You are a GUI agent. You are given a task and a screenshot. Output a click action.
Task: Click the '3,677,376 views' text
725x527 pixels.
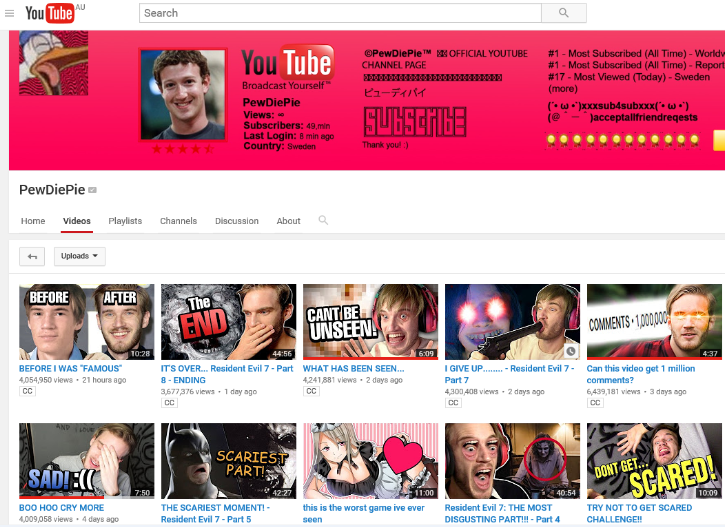(188, 392)
